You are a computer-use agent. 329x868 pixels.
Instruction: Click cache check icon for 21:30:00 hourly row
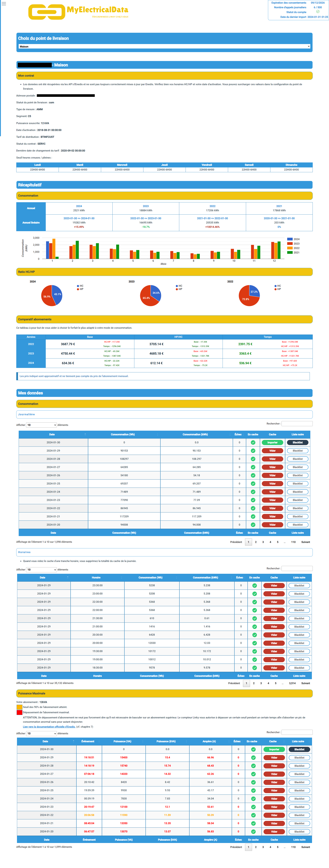coord(254,618)
